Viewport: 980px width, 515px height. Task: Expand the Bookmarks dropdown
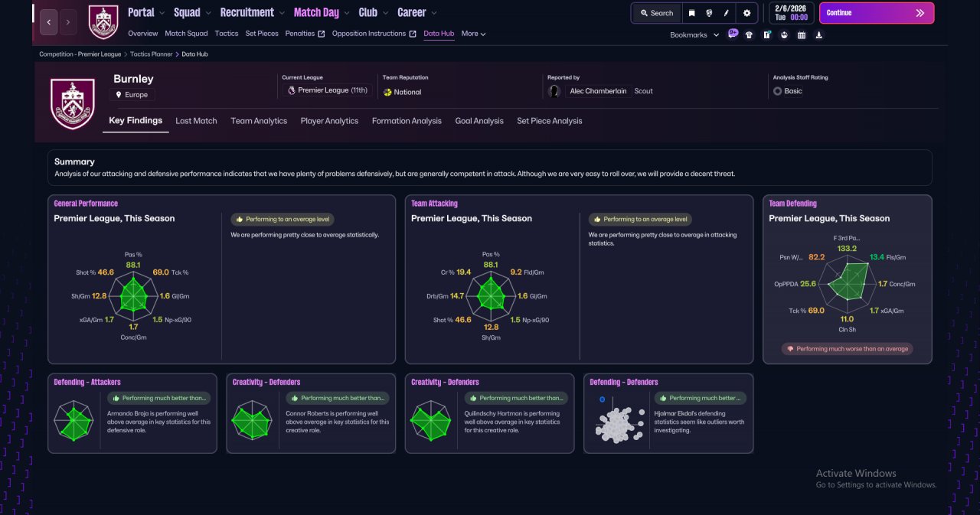click(694, 34)
